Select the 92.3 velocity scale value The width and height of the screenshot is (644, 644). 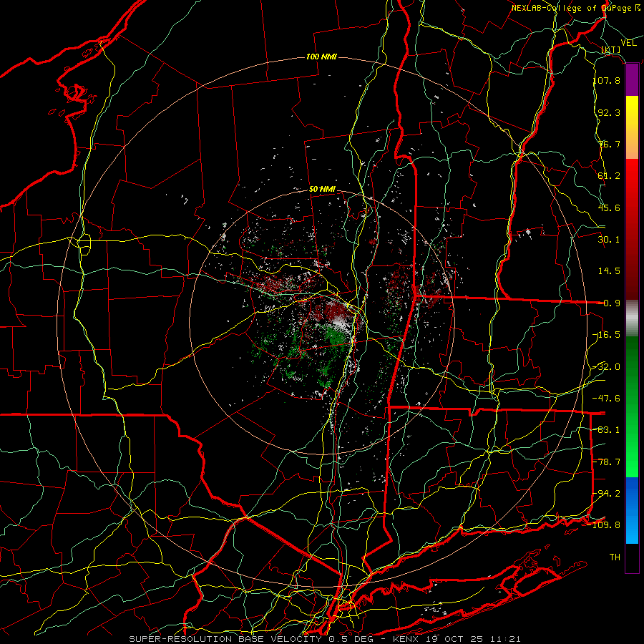coord(609,112)
